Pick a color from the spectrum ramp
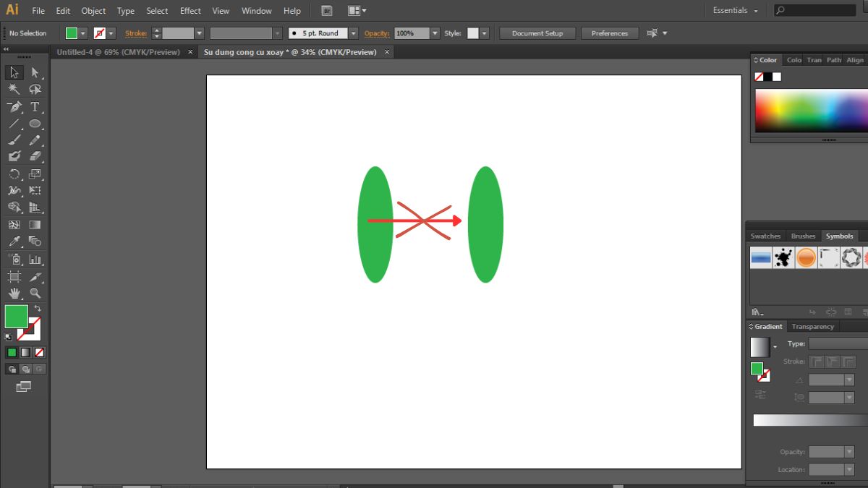 tap(811, 111)
